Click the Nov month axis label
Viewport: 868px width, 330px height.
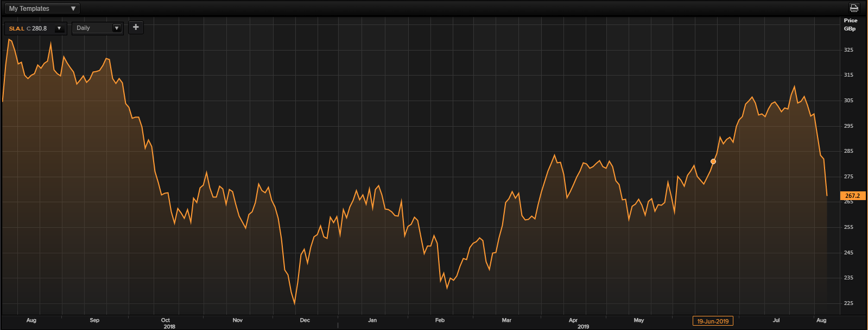tap(237, 320)
